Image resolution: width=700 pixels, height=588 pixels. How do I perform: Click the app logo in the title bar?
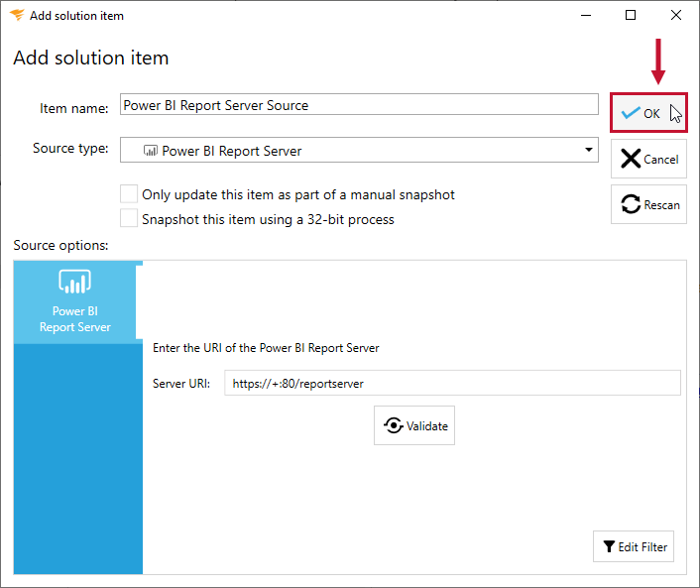click(17, 15)
